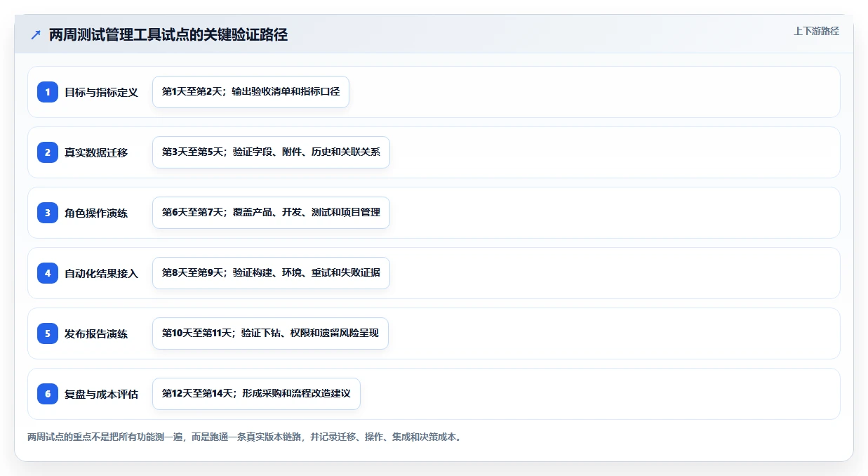Click the step number 2 badge
The image size is (868, 476).
pos(48,152)
